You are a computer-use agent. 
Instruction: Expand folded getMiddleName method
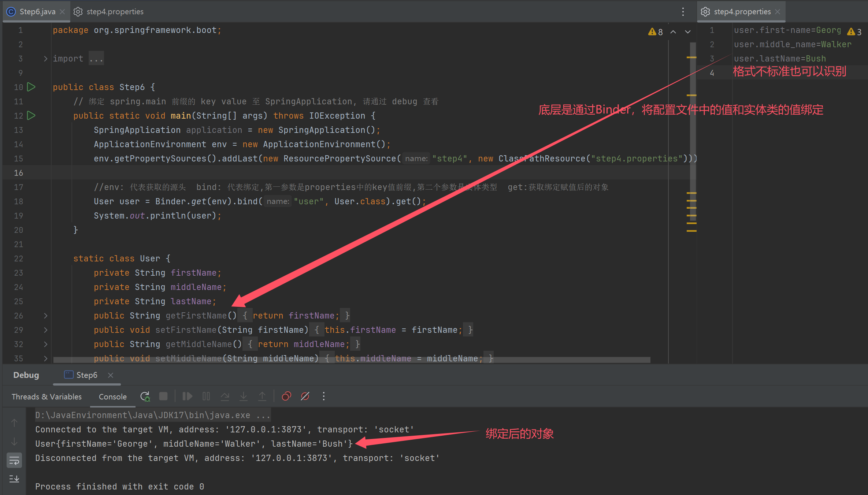[x=45, y=344]
